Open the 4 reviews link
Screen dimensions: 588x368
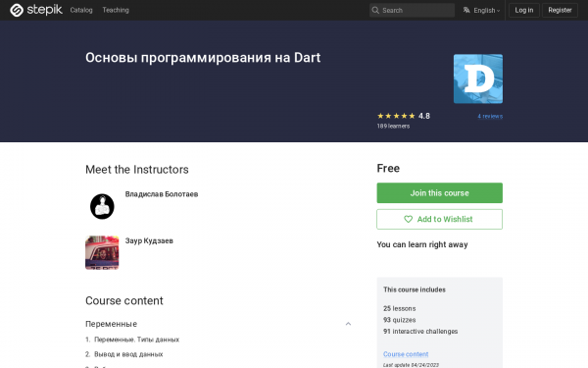[490, 117]
